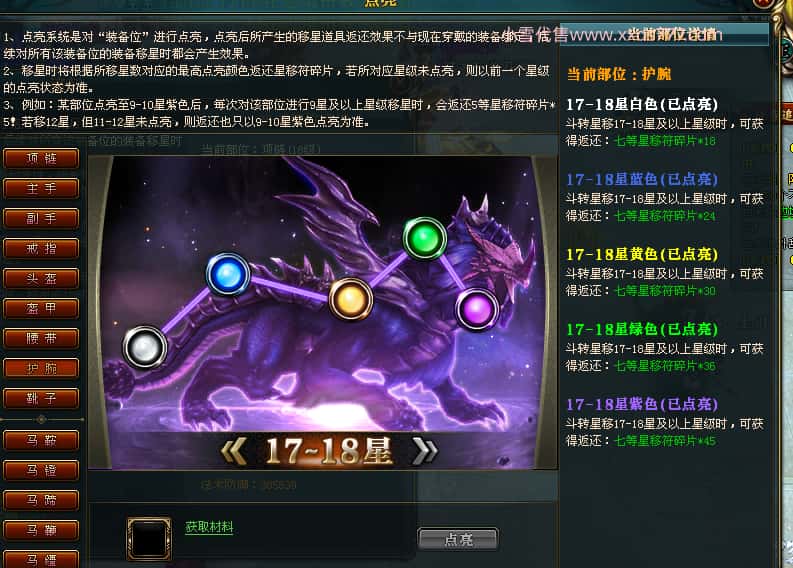Switch to the 副手 slot
Viewport: 793px width, 568px height.
(x=41, y=219)
